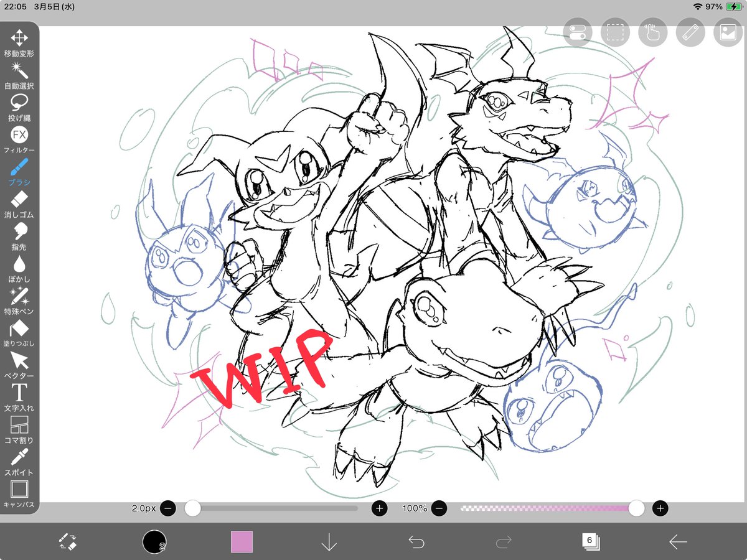747x560 pixels.
Task: Select the ベクター vector tool
Action: point(19,366)
